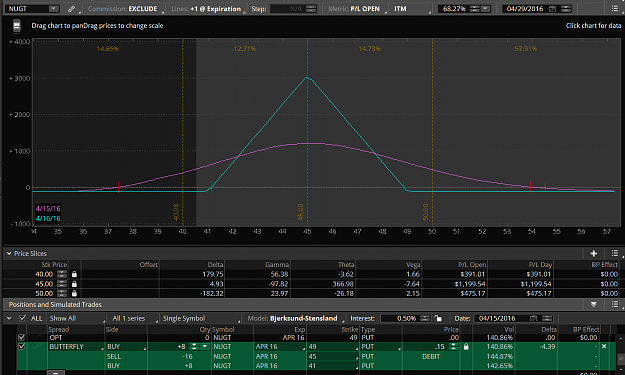Open the Positions and Simulated Trades list menu icon
The width and height of the screenshot is (625, 375).
click(x=615, y=304)
